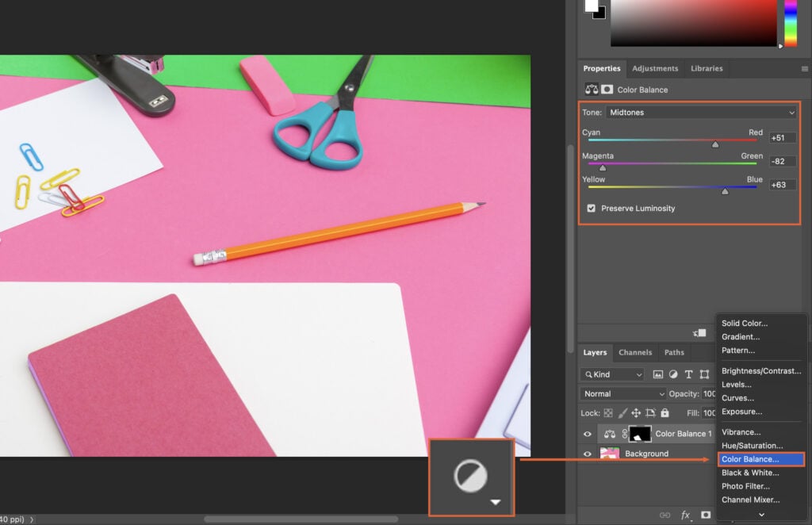Open the Tone dropdown set to Midtones
Image resolution: width=812 pixels, height=525 pixels.
point(701,112)
